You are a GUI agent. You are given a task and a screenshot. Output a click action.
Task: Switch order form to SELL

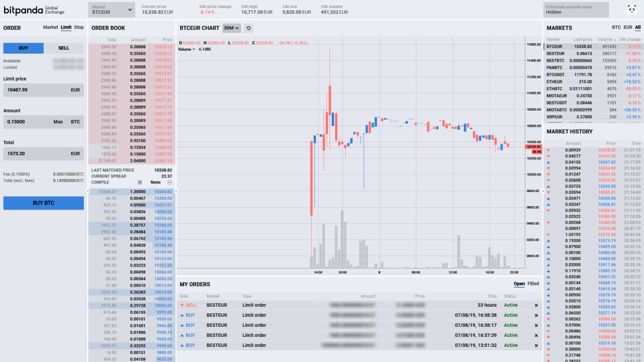64,48
